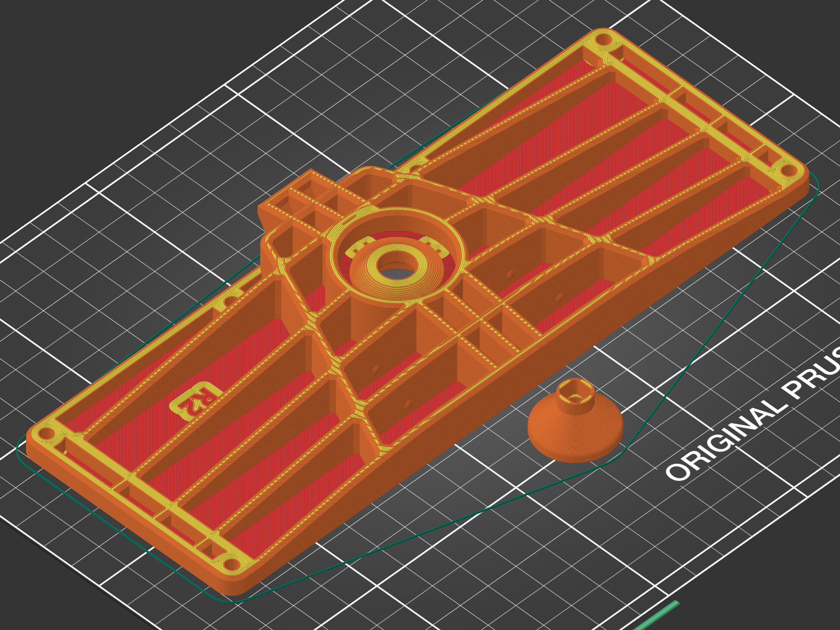The height and width of the screenshot is (630, 840).
Task: Click the top corner screw hole
Action: [604, 40]
